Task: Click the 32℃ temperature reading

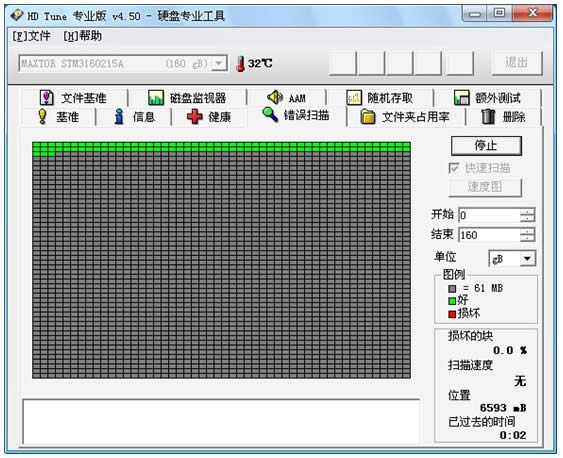Action: (x=260, y=64)
